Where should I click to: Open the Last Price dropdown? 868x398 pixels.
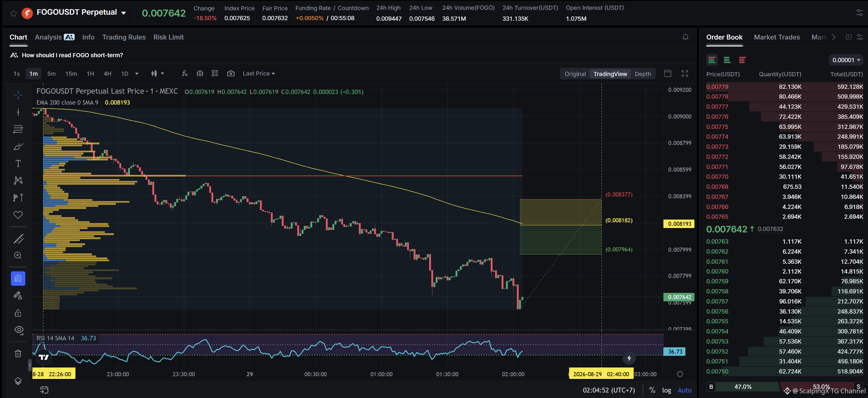(x=259, y=74)
